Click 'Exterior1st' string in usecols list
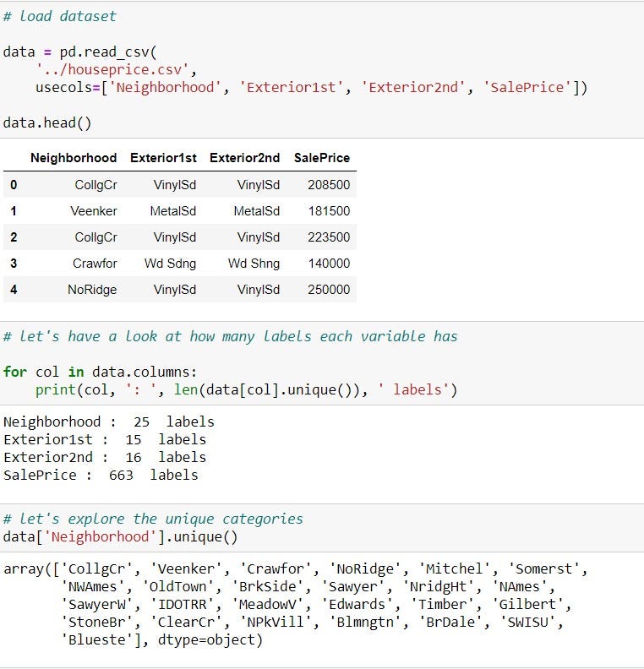644x669 pixels. point(291,88)
